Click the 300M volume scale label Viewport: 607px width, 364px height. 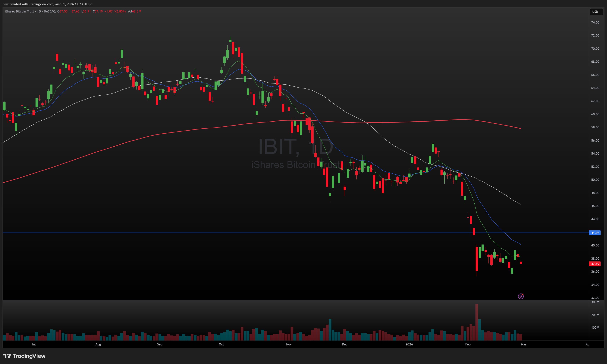pyautogui.click(x=595, y=302)
